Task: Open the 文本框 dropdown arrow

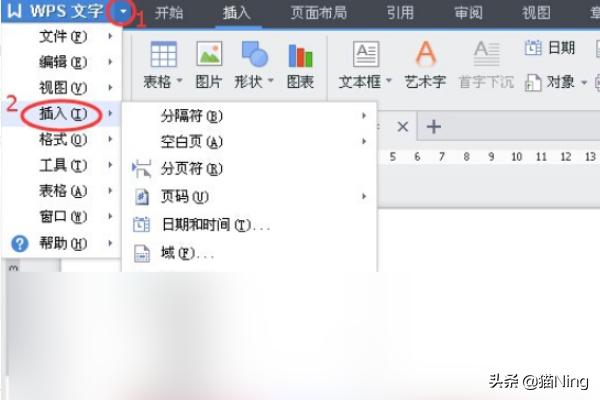Action: [389, 81]
